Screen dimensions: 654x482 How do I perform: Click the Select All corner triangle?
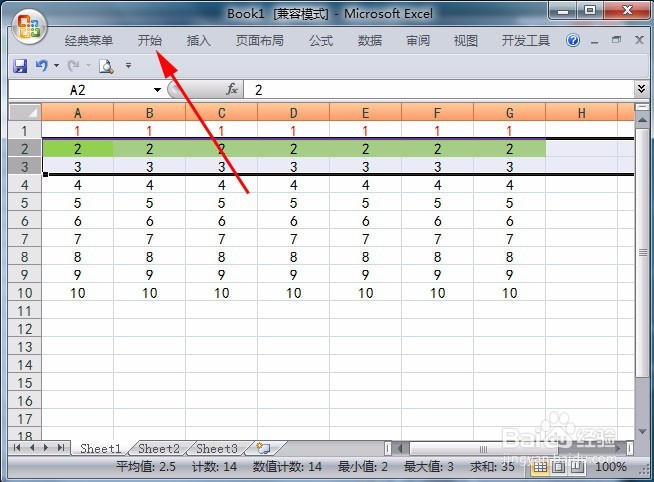pyautogui.click(x=25, y=112)
